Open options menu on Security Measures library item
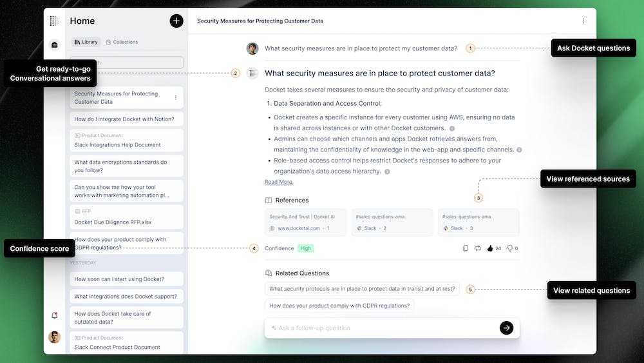 [176, 98]
